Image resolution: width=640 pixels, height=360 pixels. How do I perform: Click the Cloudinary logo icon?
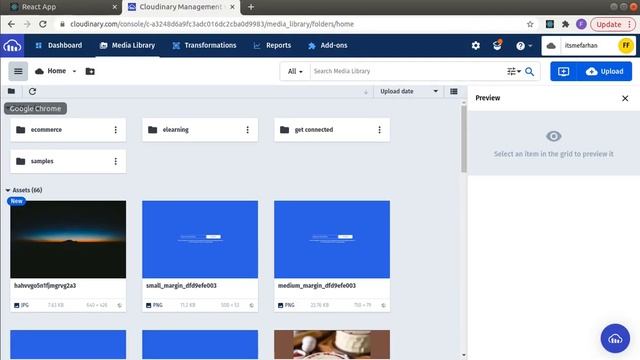[x=12, y=45]
